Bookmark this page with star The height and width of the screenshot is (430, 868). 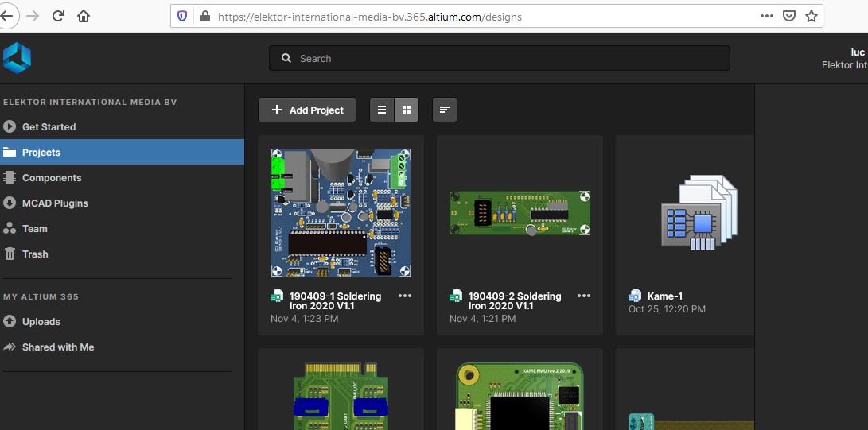tap(811, 16)
